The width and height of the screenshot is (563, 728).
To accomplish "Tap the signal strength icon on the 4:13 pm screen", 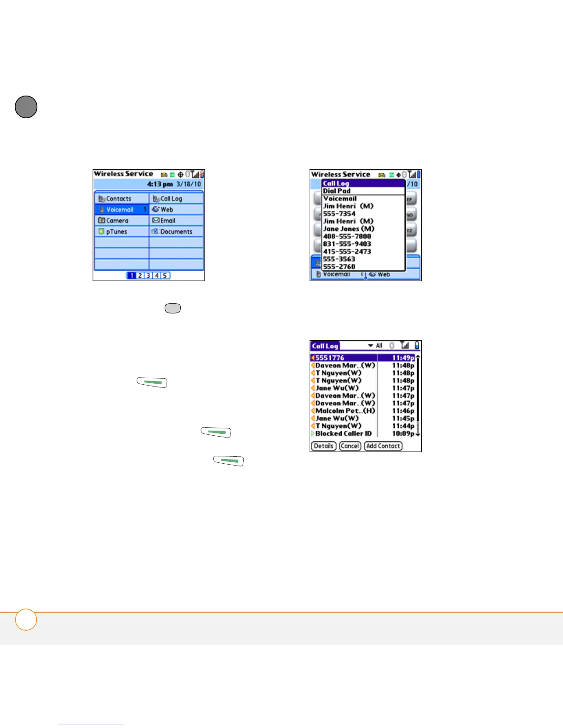I will pyautogui.click(x=195, y=174).
